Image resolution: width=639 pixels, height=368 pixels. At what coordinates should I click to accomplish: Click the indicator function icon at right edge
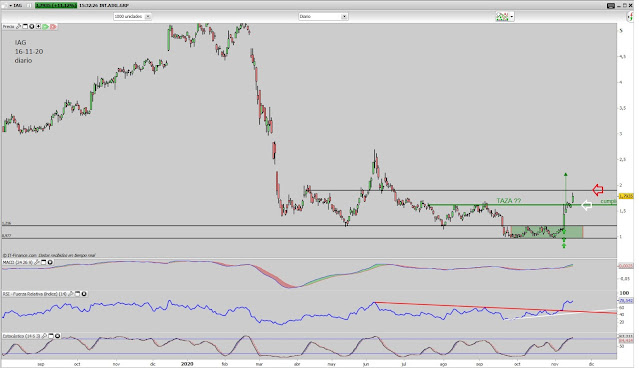pyautogui.click(x=630, y=17)
